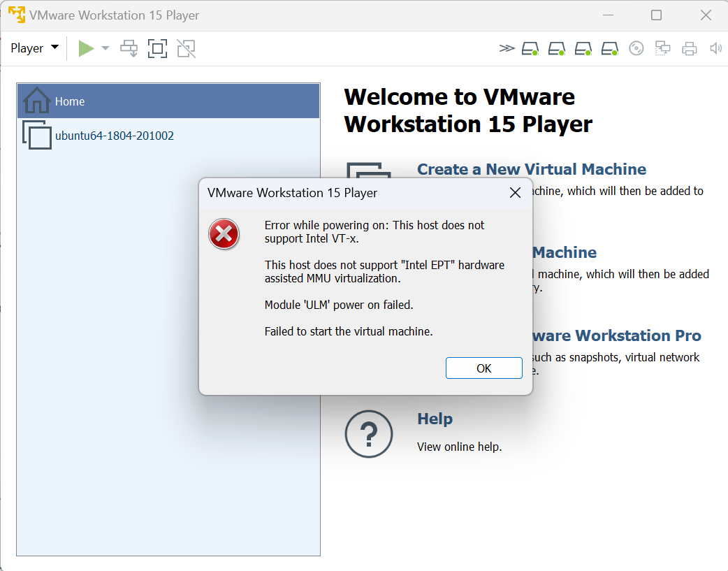Click the Unity mode toolbar icon
Image resolution: width=728 pixels, height=571 pixels.
[186, 48]
